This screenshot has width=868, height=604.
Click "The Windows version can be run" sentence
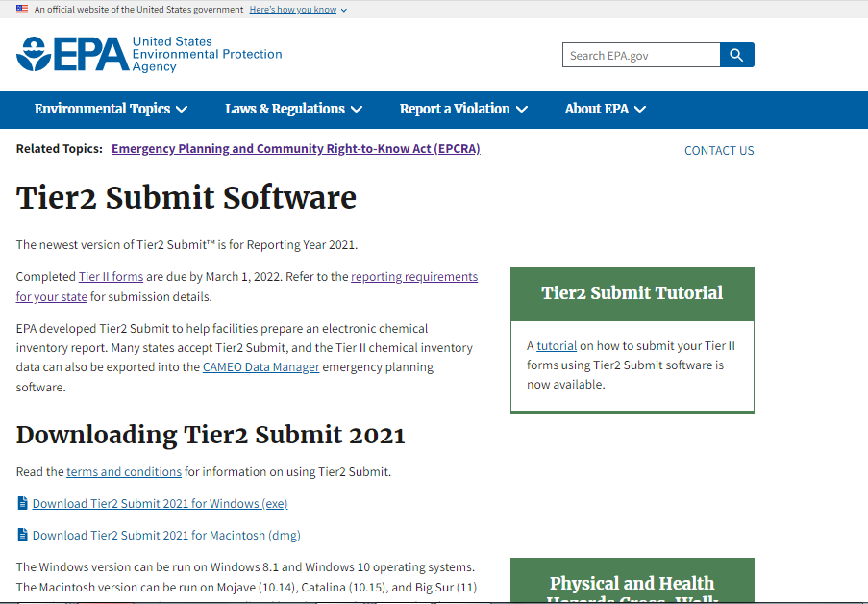(x=245, y=566)
